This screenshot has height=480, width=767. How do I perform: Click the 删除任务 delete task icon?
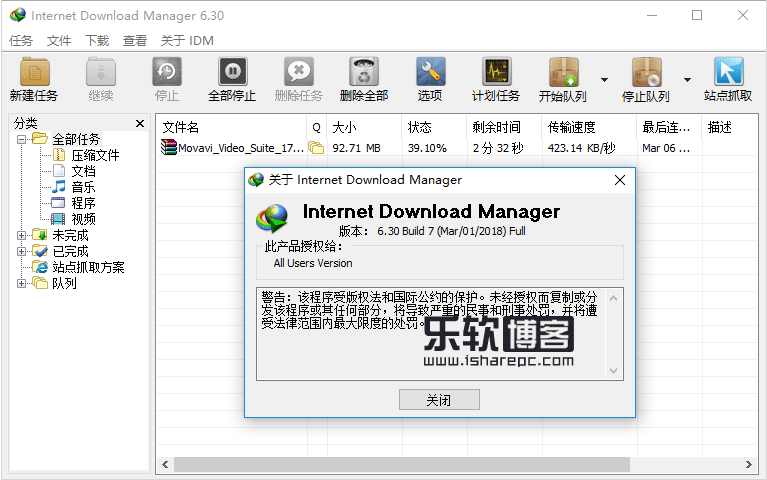(298, 72)
